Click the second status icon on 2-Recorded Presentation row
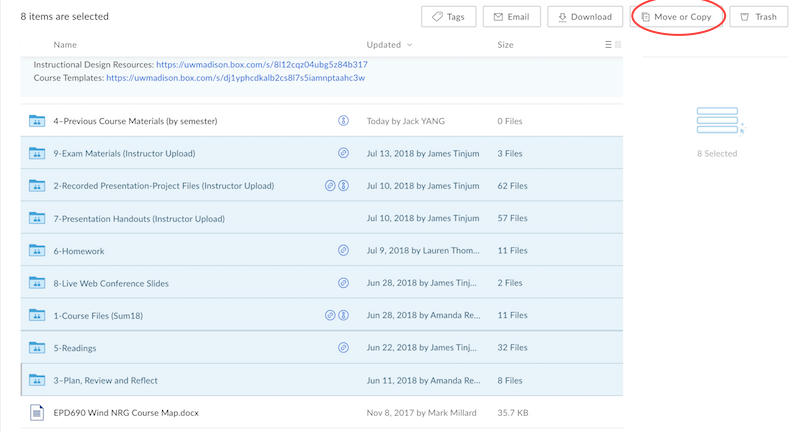800x432 pixels. pos(343,186)
